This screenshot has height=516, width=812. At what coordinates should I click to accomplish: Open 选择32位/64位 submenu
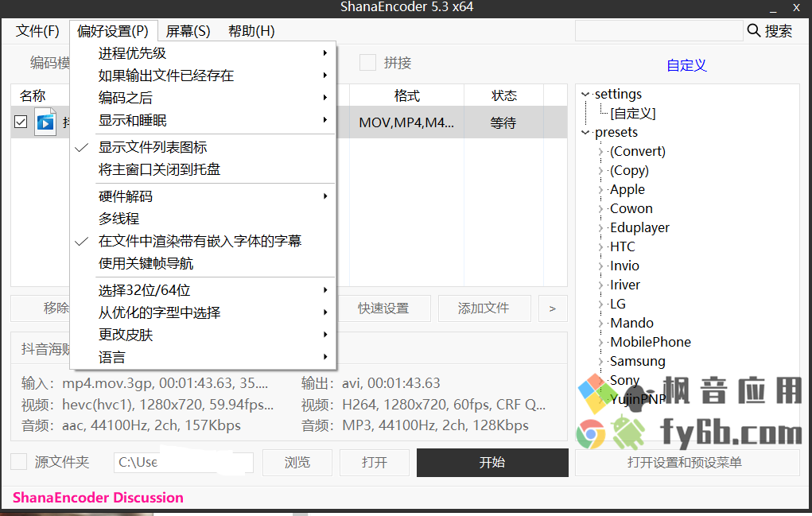point(203,290)
